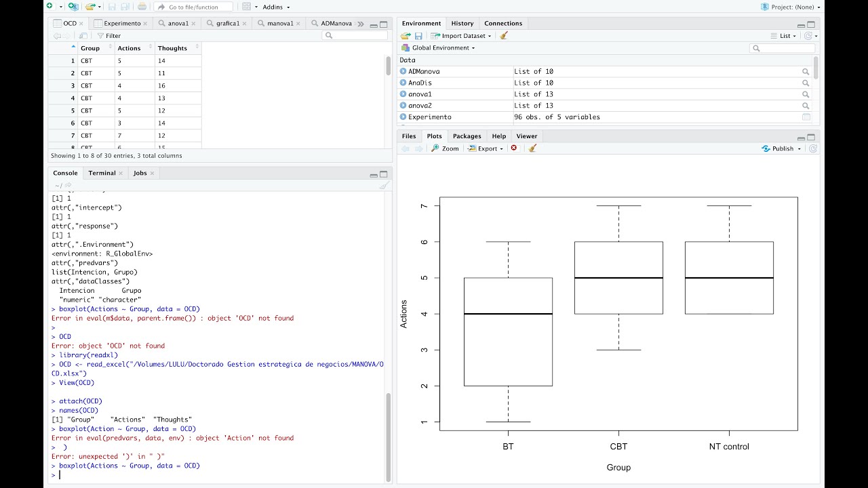Open the new file type dropdown arrow
The image size is (868, 488).
pos(60,7)
